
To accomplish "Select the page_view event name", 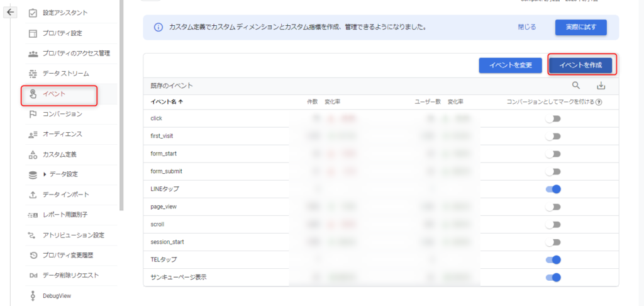I will 164,207.
